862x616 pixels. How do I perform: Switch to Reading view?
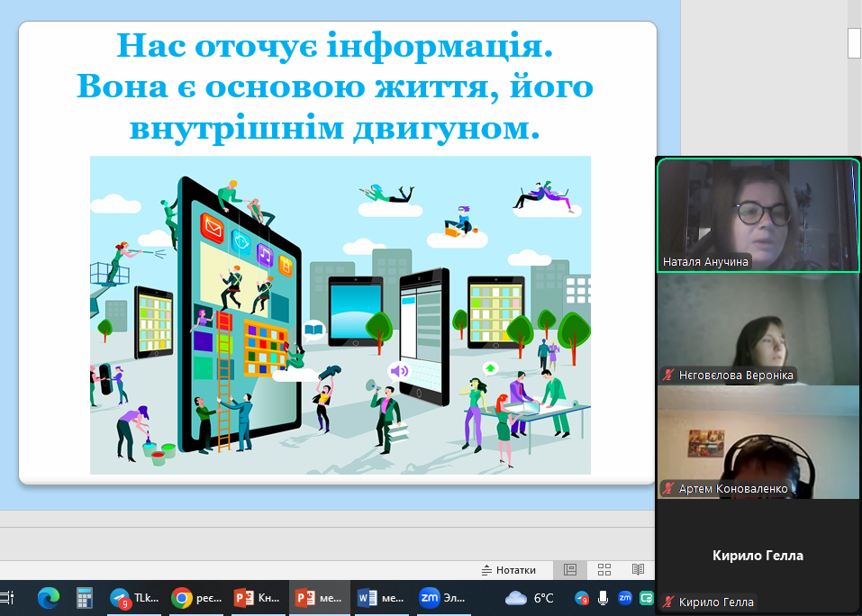[x=638, y=569]
